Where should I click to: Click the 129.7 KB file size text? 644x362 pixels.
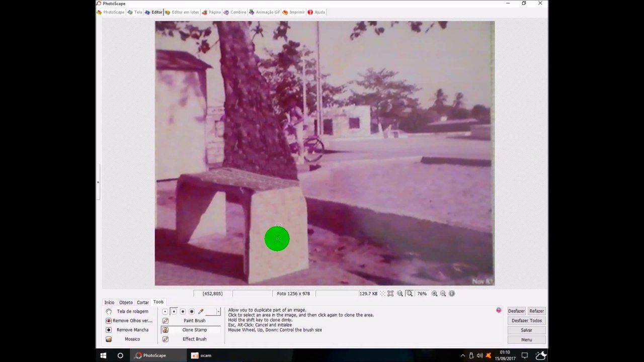tap(368, 294)
